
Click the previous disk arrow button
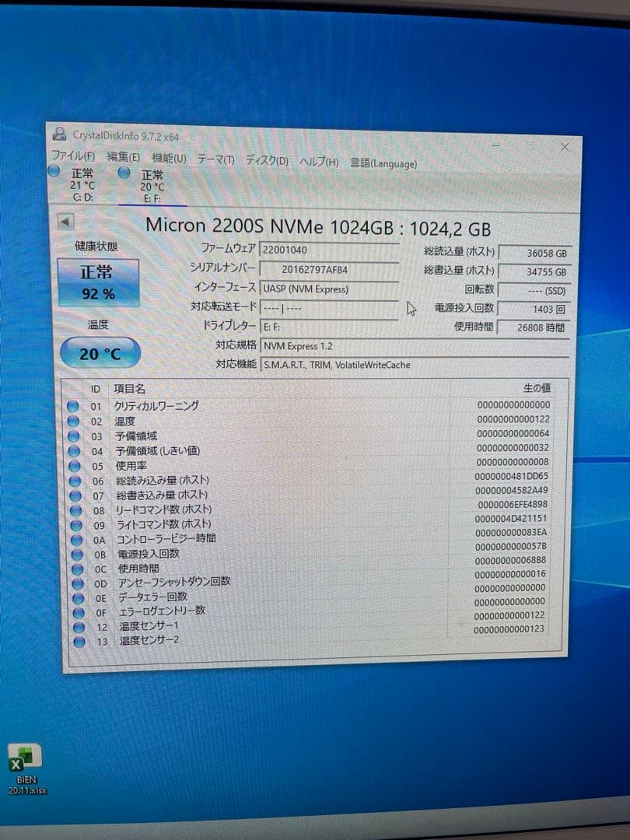[x=65, y=221]
